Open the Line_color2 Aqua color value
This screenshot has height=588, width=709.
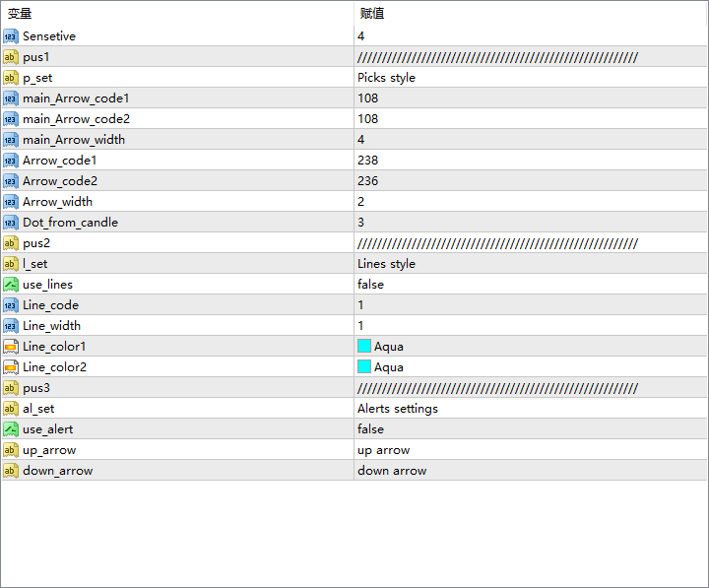click(388, 367)
